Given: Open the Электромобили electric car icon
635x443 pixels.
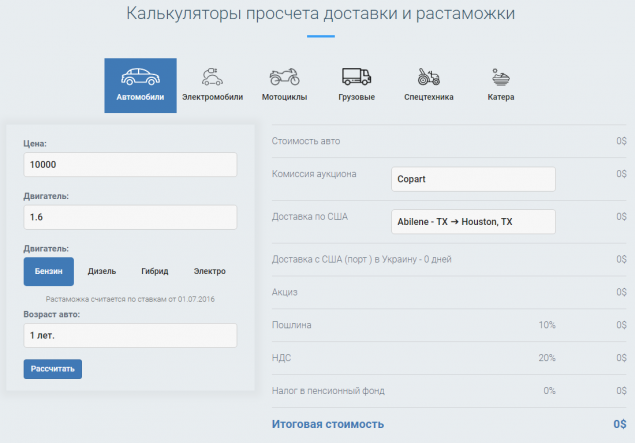Looking at the screenshot, I should (212, 77).
